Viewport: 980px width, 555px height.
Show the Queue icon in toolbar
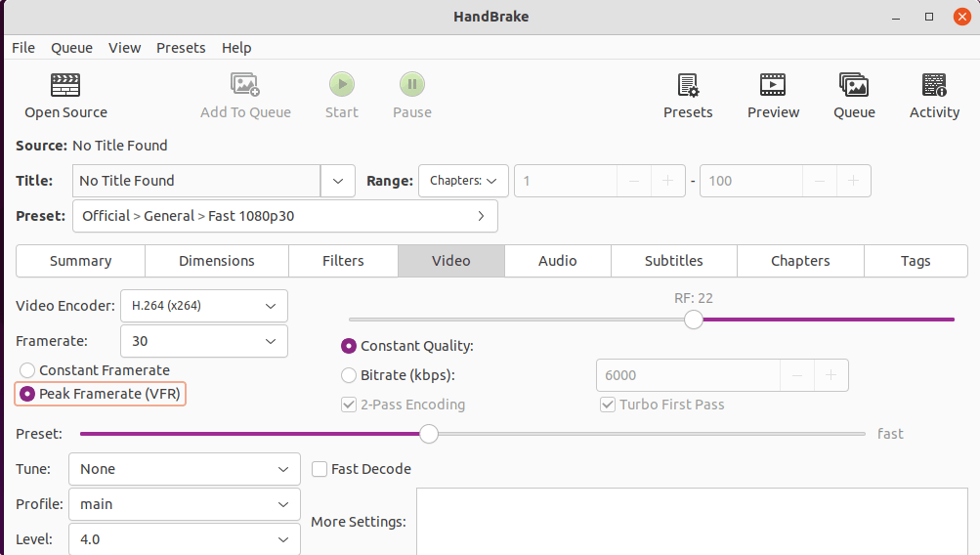click(x=854, y=85)
